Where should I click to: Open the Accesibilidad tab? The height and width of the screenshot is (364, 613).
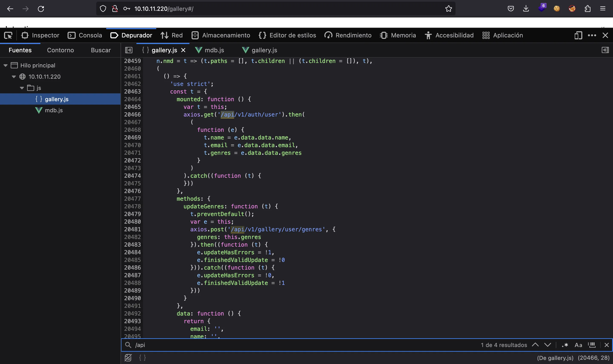click(x=449, y=36)
